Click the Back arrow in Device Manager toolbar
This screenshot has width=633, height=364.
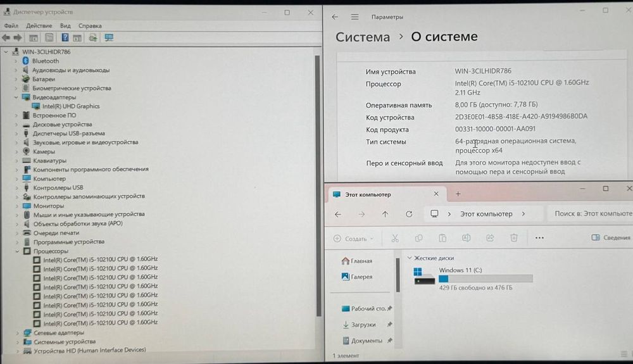click(6, 37)
